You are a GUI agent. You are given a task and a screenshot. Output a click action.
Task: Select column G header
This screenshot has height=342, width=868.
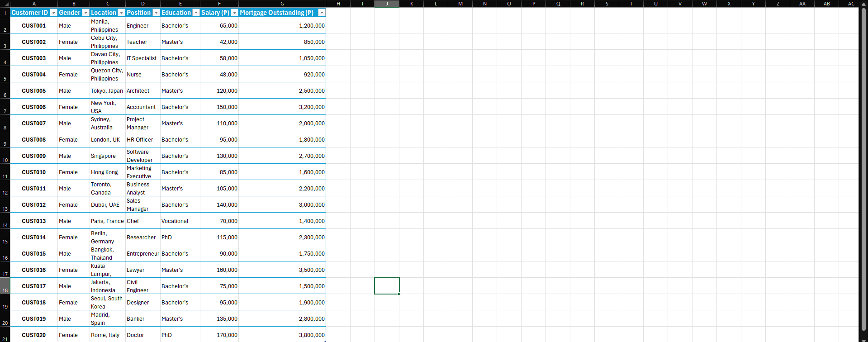282,4
